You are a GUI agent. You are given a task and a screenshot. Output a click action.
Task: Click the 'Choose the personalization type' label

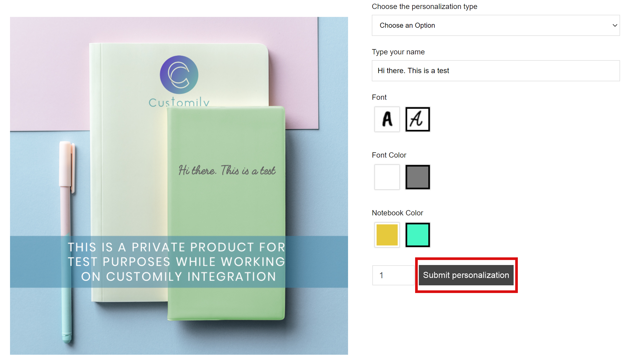pyautogui.click(x=424, y=6)
